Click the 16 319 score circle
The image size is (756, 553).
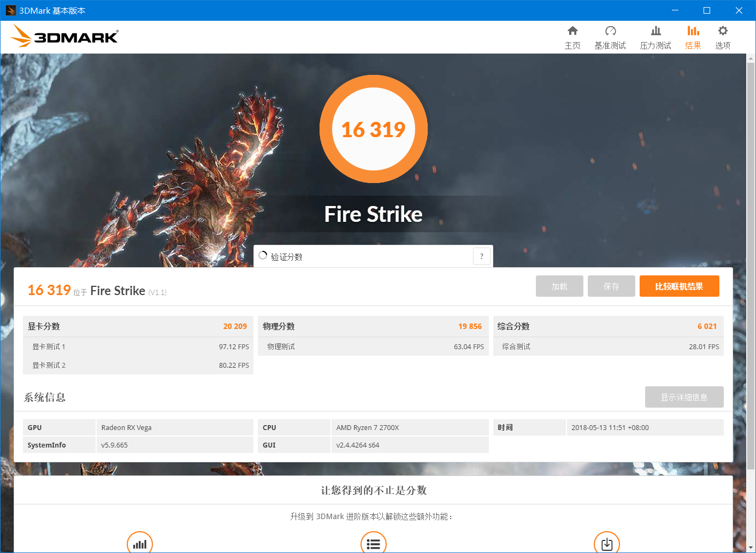coord(374,129)
